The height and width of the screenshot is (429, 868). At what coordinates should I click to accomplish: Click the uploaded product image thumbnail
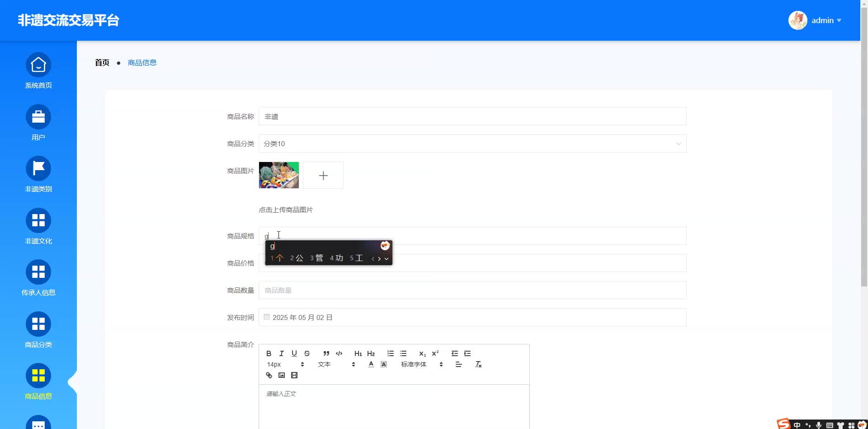click(x=279, y=175)
